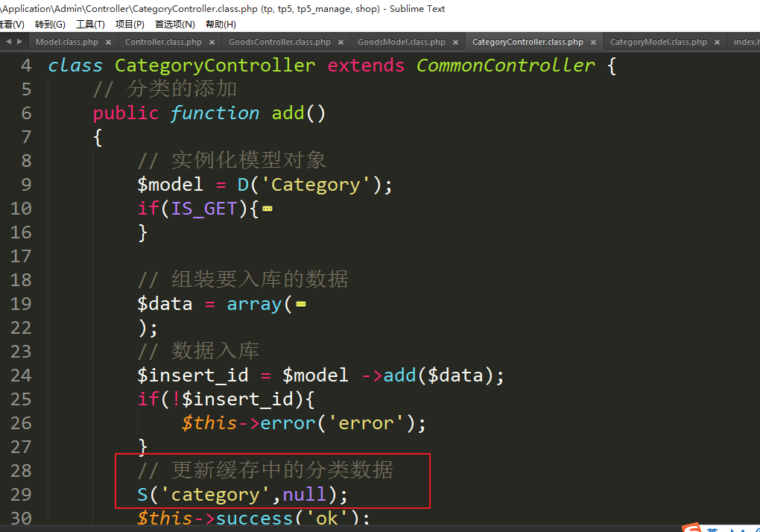Click line number 24 in the gutter

(x=21, y=376)
